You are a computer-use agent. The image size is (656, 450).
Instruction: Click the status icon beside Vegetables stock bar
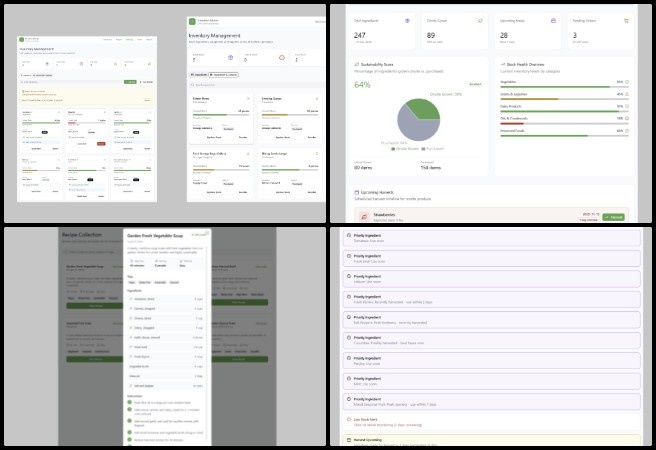click(x=628, y=81)
